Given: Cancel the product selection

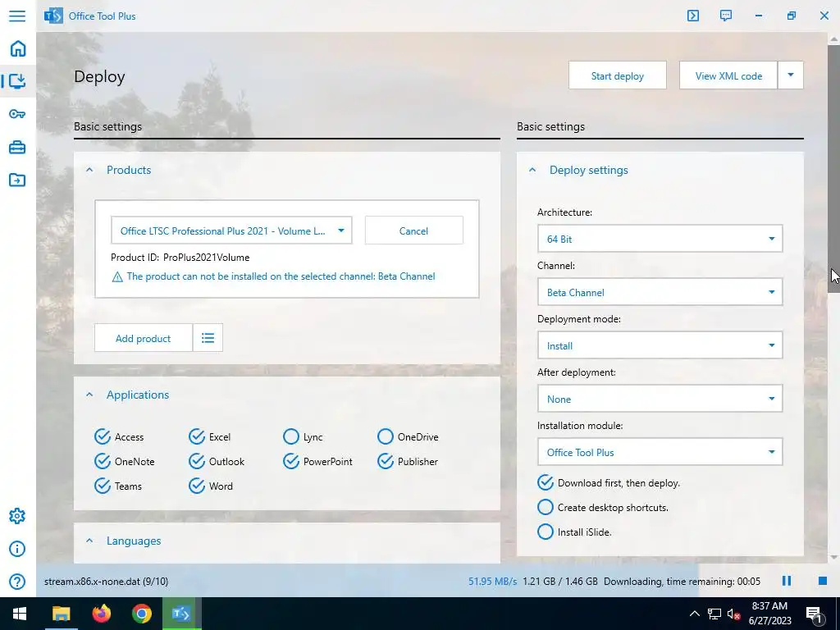Looking at the screenshot, I should tap(413, 231).
